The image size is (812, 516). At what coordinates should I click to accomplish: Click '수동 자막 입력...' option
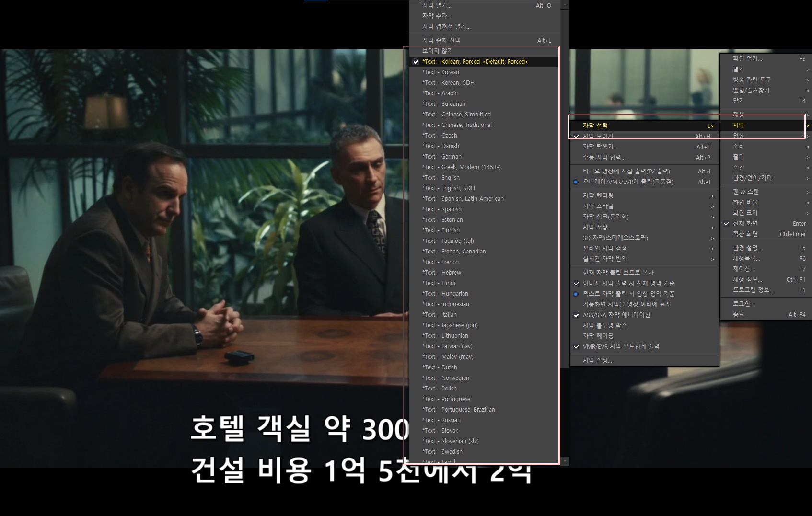[644, 157]
